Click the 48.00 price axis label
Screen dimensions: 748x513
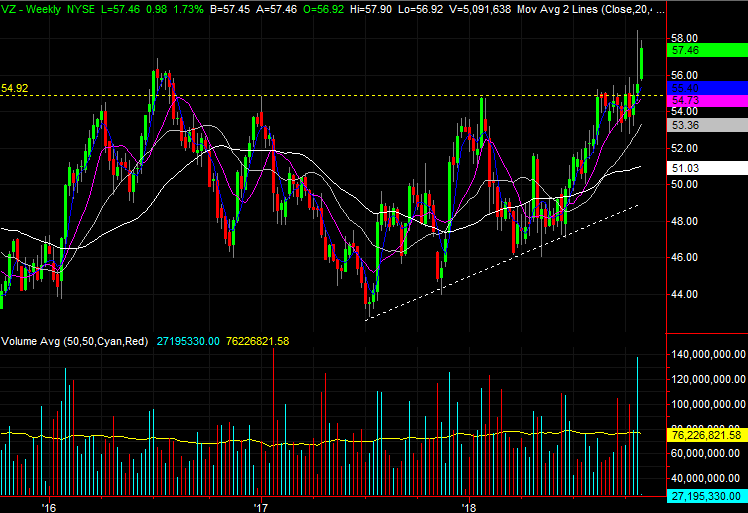point(684,221)
